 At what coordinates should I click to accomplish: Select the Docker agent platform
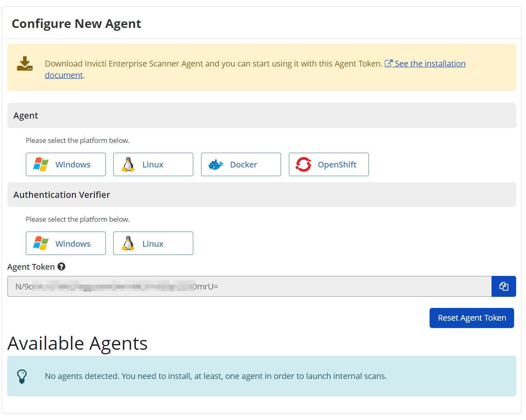tap(241, 164)
